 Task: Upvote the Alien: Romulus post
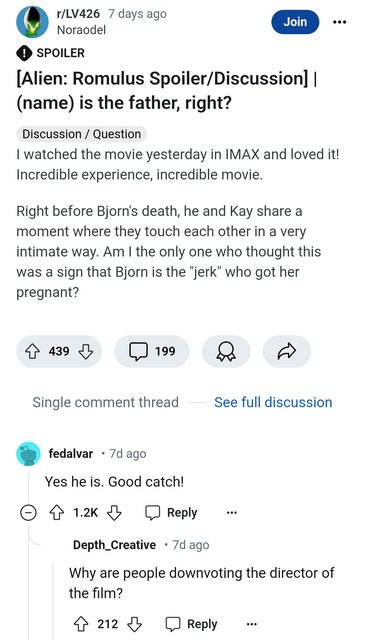[33, 351]
